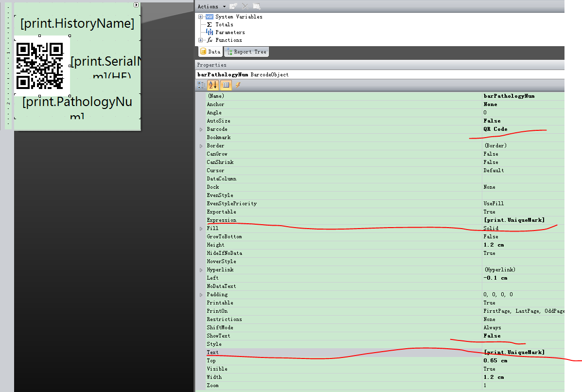Select the Parameters bracket icon
582x392 pixels.
(x=210, y=32)
